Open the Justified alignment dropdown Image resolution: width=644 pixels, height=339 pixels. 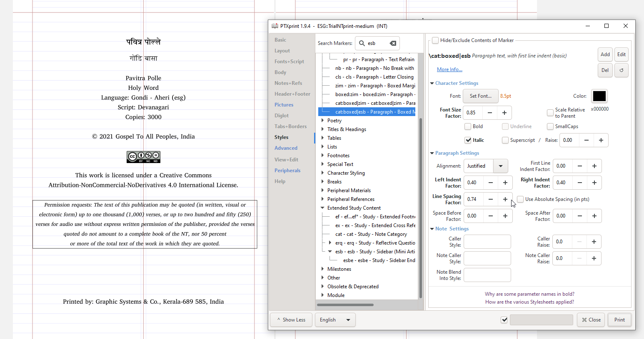coord(501,166)
